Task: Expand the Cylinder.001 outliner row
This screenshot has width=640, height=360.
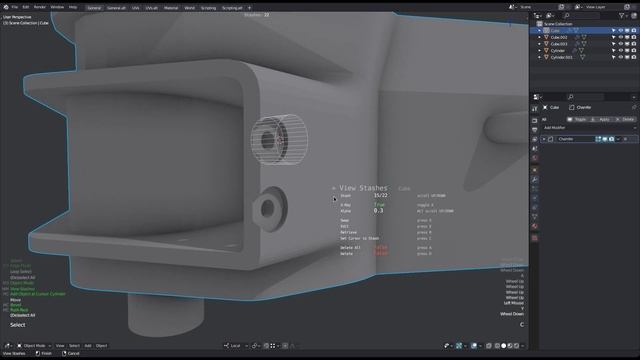Action: pyautogui.click(x=539, y=57)
